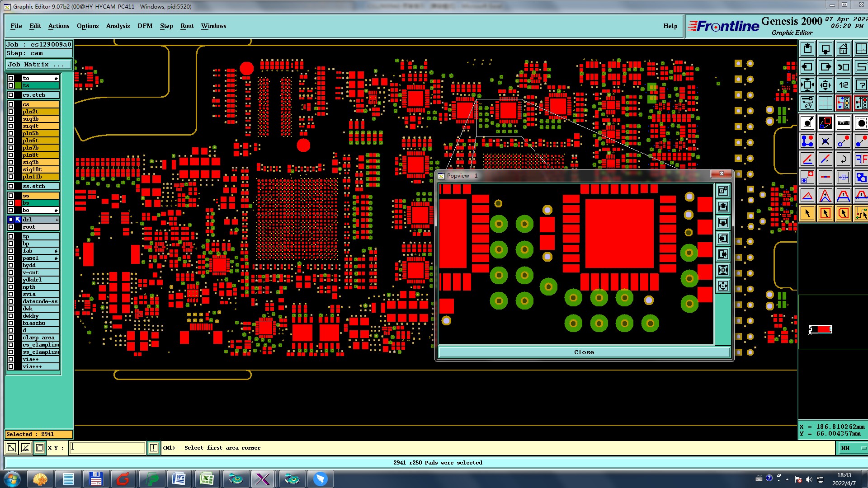
Task: Open the Analysis menu
Action: (x=118, y=26)
